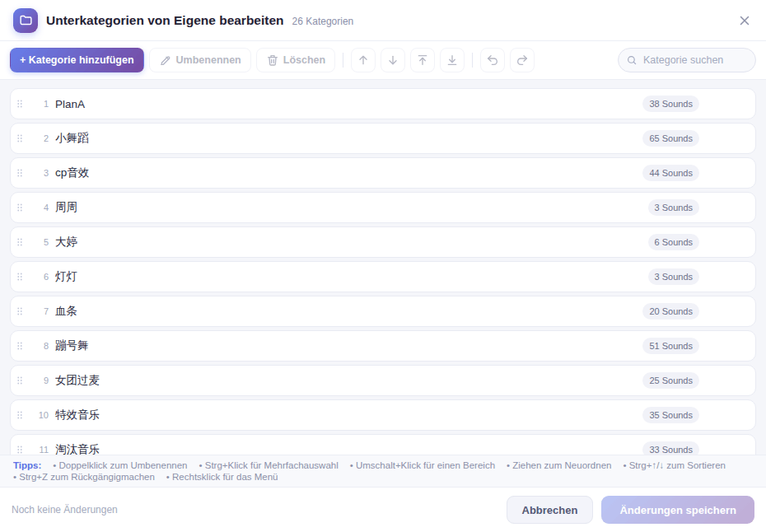766x532 pixels.
Task: Move selected category to the top
Action: 423,60
